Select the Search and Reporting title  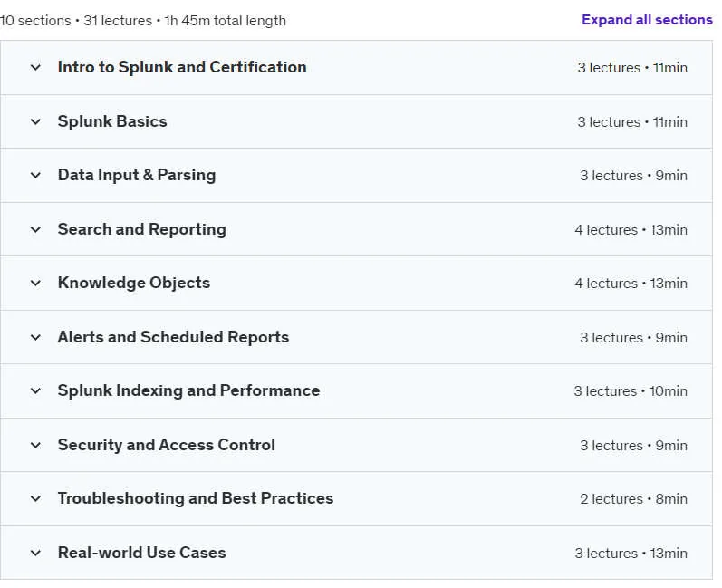(x=142, y=229)
